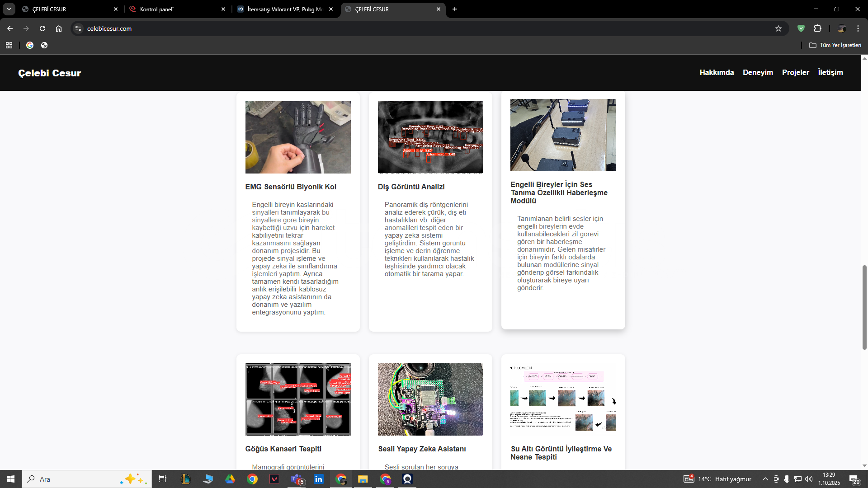Open Chrome's three-dot menu
The height and width of the screenshot is (488, 868).
coord(858,28)
